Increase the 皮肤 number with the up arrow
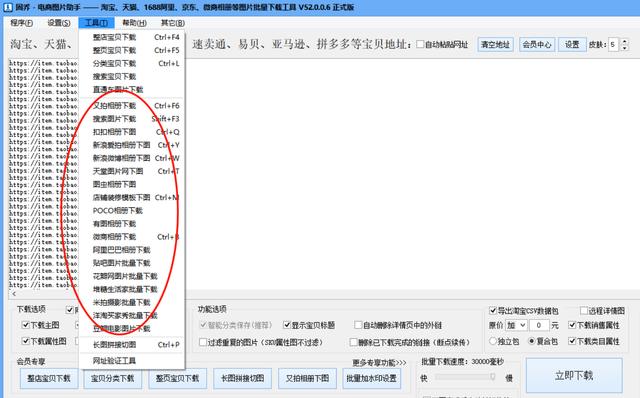 point(624,42)
